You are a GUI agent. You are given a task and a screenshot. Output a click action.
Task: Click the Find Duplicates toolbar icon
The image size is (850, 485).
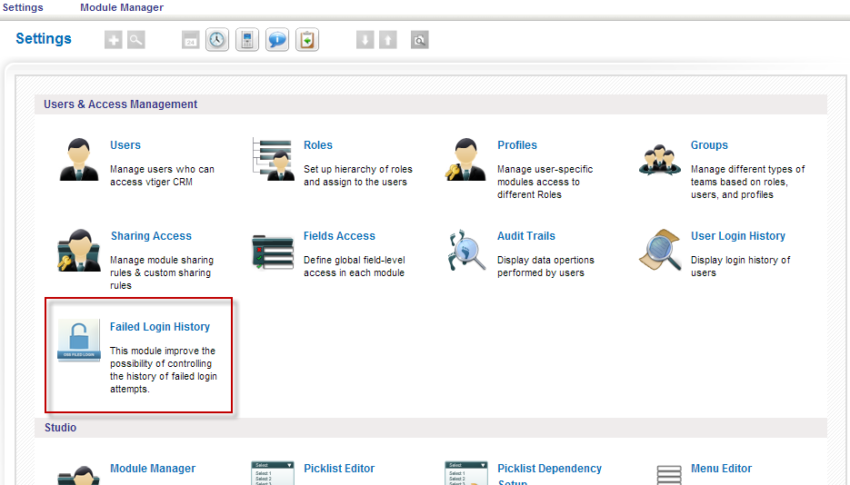(420, 40)
